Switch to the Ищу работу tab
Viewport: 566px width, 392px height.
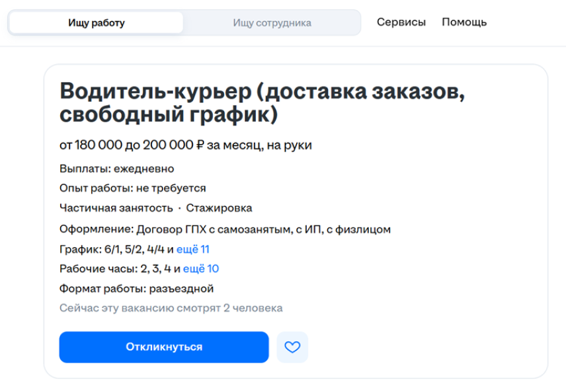(97, 22)
